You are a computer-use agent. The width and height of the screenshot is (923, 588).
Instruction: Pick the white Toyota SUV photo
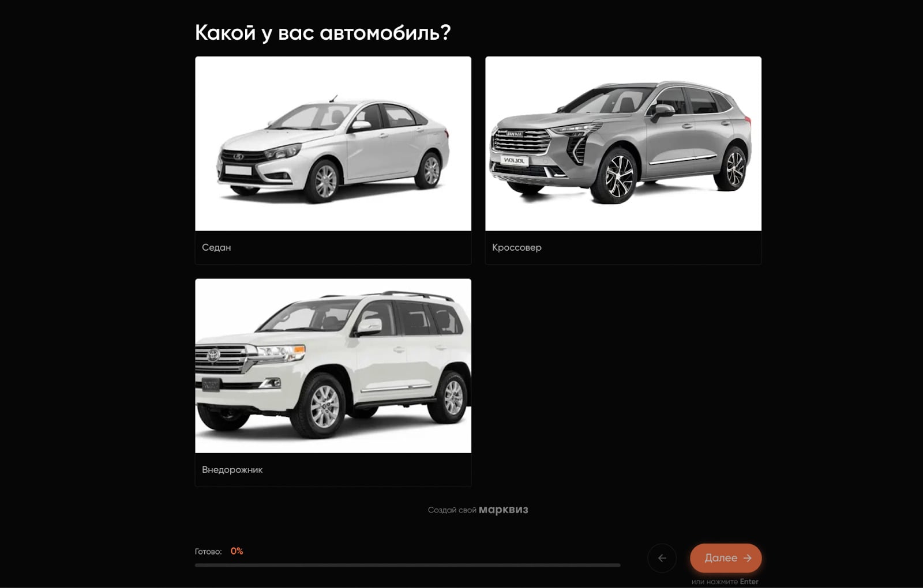click(x=333, y=366)
